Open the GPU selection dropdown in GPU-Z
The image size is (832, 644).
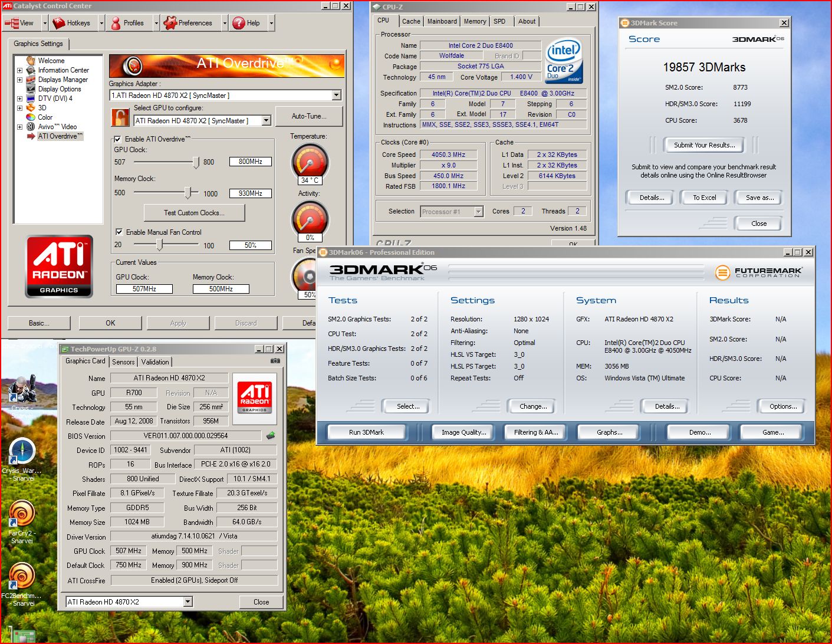coord(188,602)
